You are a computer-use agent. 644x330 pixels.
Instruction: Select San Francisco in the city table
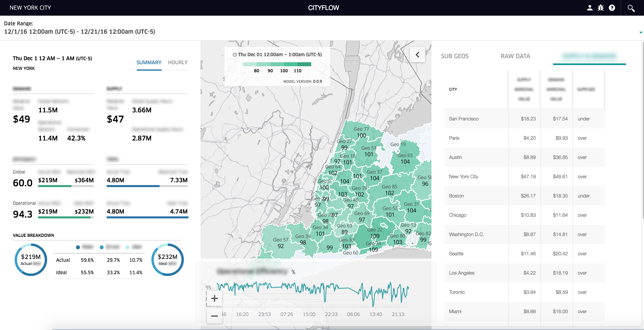coord(464,119)
